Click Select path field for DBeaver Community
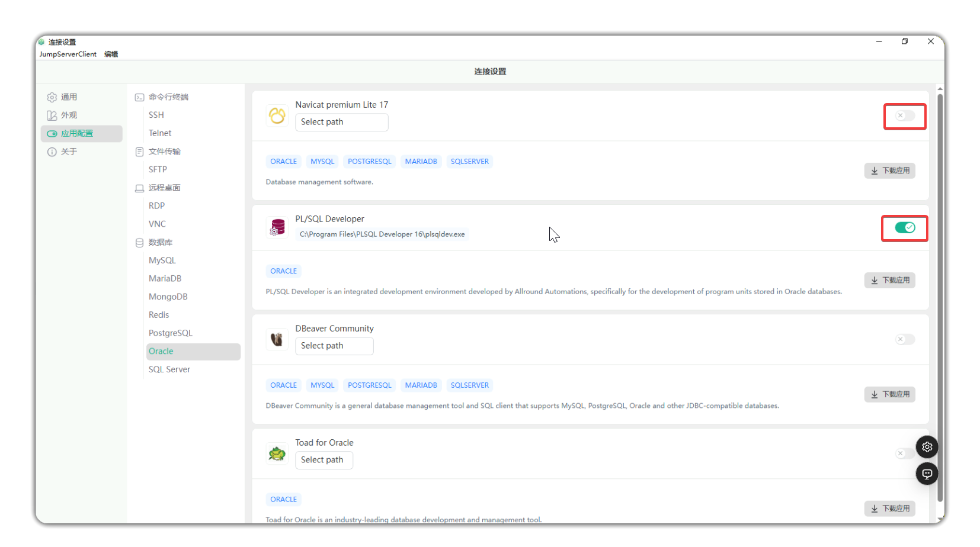This screenshot has width=980, height=547. [334, 346]
